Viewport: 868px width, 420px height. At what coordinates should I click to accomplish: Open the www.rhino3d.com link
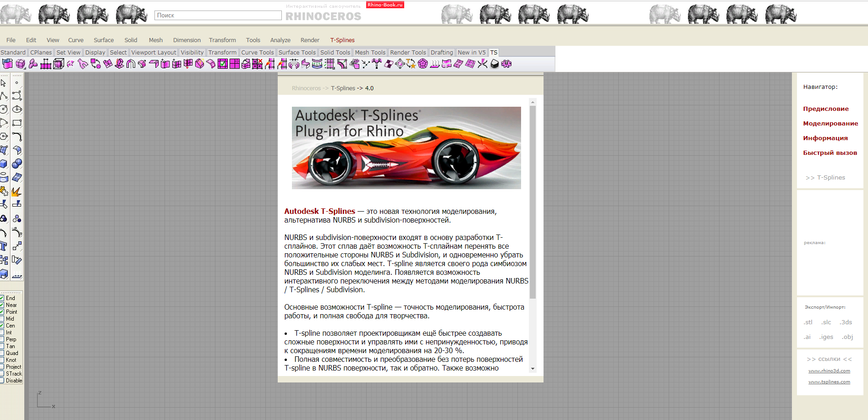[x=829, y=371]
